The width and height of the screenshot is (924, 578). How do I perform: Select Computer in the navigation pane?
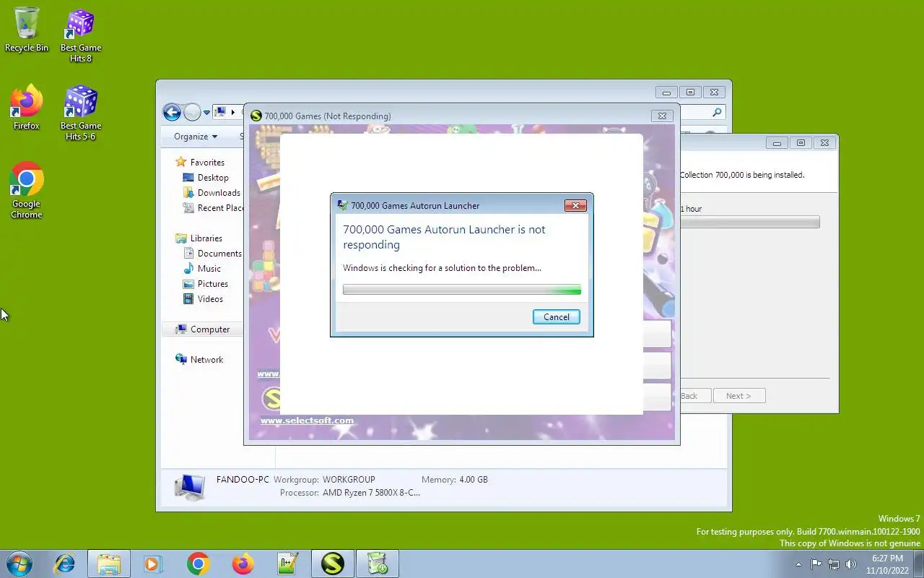click(x=210, y=329)
